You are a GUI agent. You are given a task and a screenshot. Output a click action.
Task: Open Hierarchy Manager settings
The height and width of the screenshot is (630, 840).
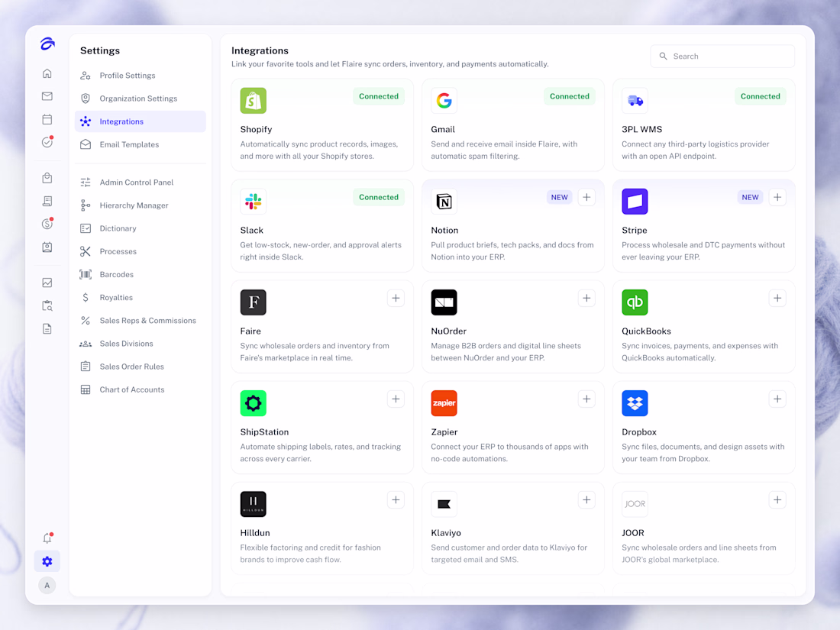point(141,205)
